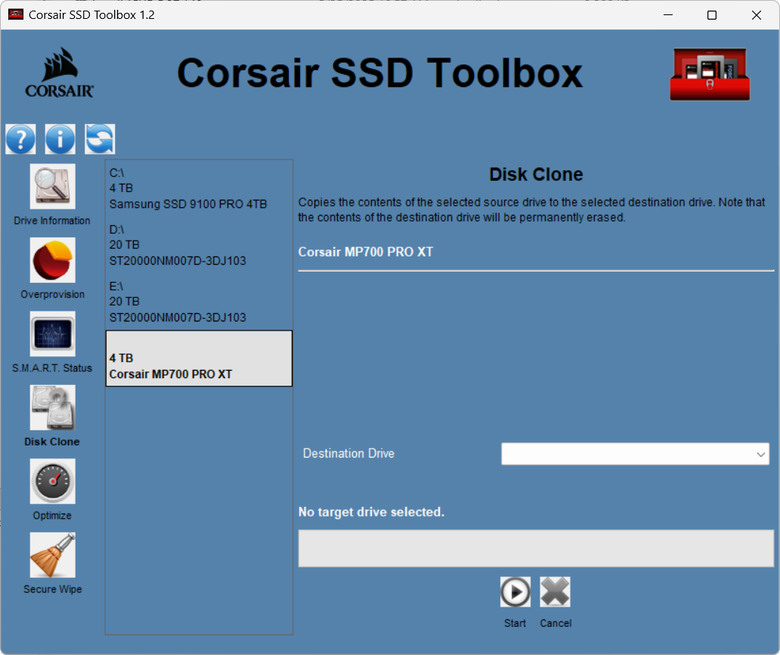Refresh the drive list with the arrows icon
780x655 pixels.
100,139
